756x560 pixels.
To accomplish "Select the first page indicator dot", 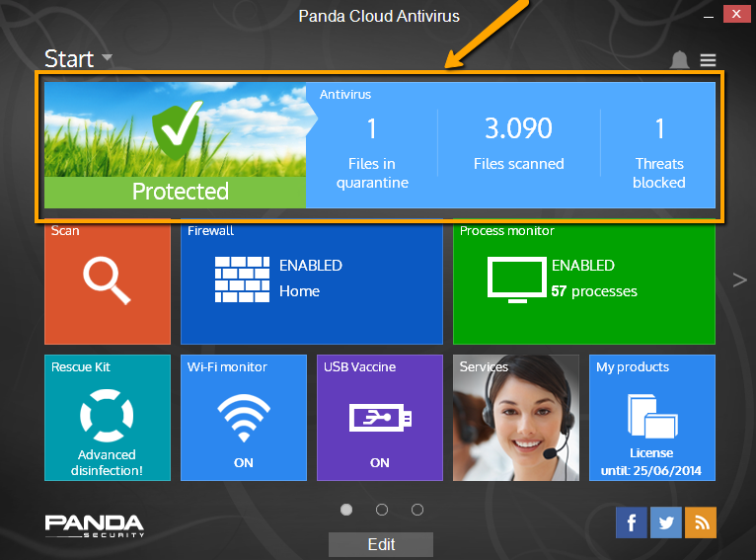I will 346,510.
